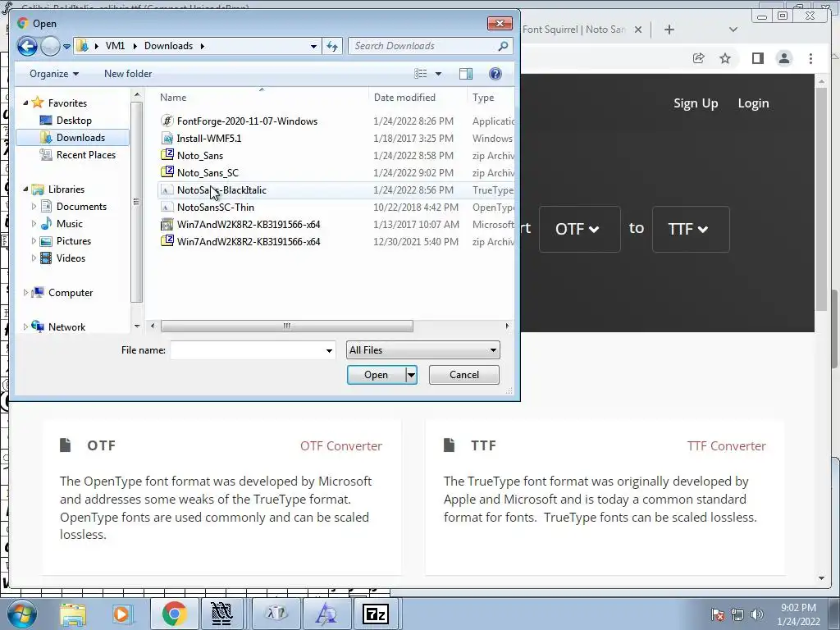This screenshot has width=840, height=630.
Task: Show the preview pane
Action: pos(466,74)
